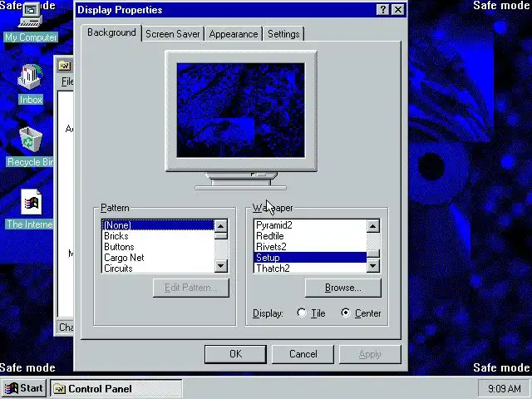Viewport: 532px width, 399px height.
Task: Click the Wallpaper list scrollbar thumb
Action: (x=373, y=254)
